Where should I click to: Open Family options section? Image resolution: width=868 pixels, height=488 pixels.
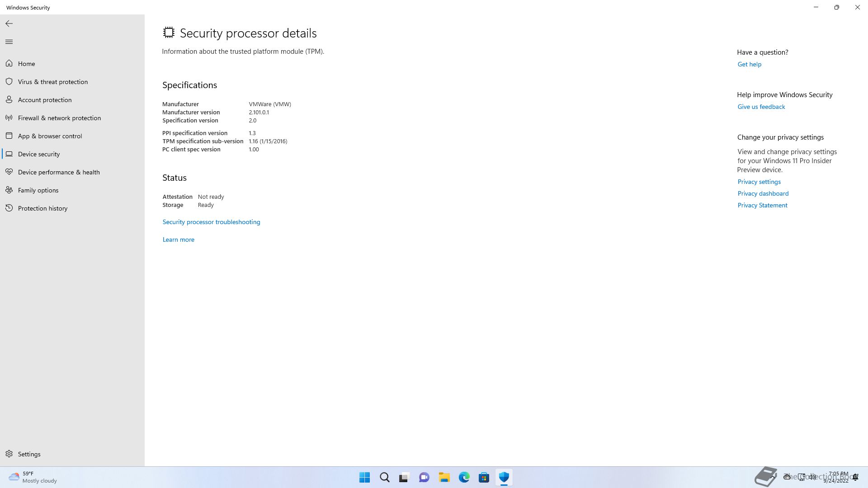point(38,190)
